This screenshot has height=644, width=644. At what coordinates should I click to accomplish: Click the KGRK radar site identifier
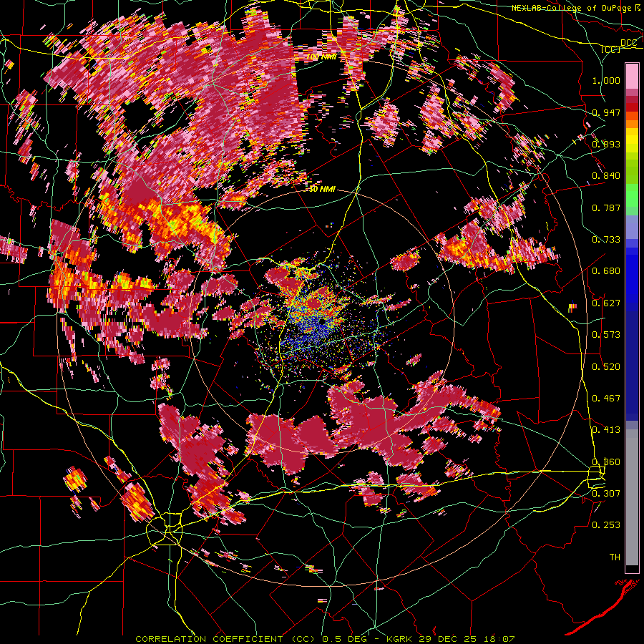point(401,639)
